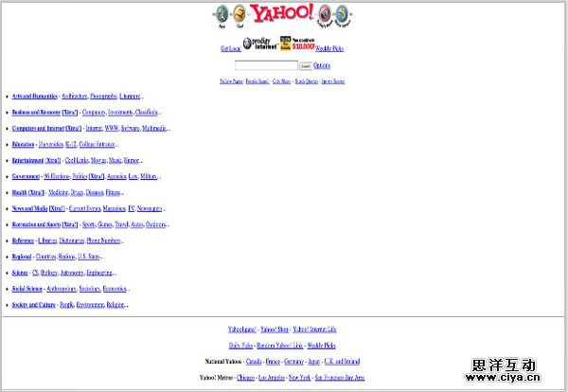568x392 pixels.
Task: Open the Literature subcategory link
Action: tap(130, 97)
